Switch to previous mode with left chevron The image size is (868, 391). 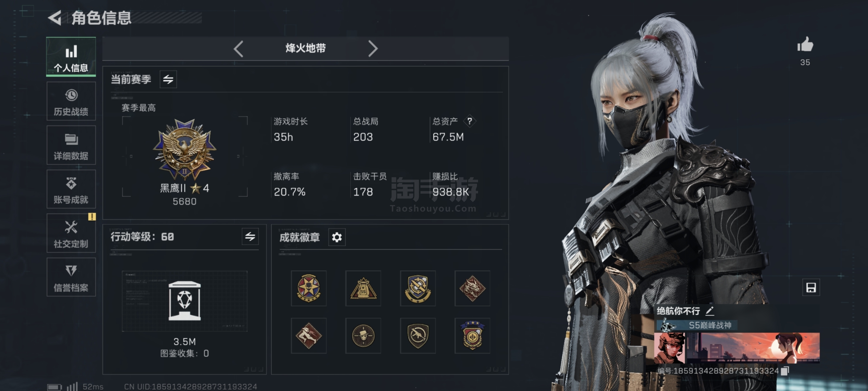tap(238, 49)
